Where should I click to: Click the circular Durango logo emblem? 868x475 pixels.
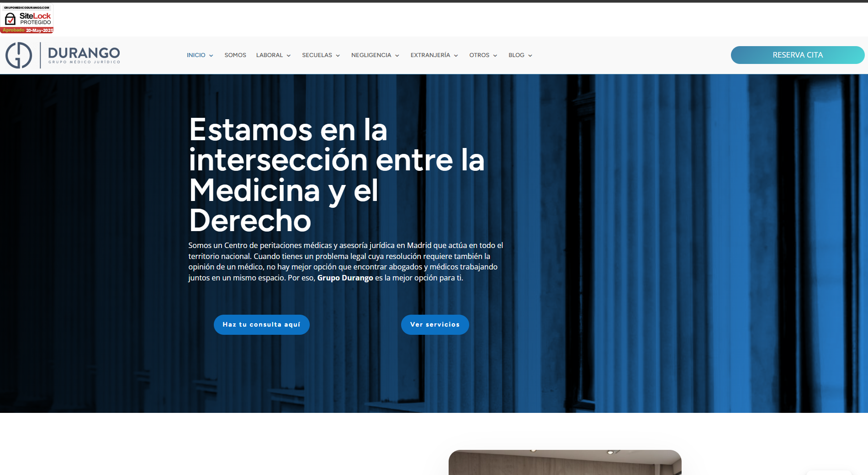click(19, 55)
